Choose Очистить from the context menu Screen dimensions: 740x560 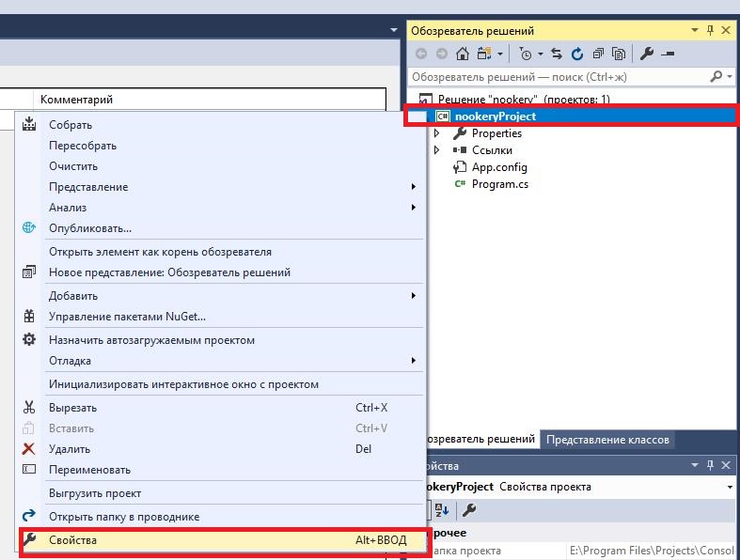[221, 166]
